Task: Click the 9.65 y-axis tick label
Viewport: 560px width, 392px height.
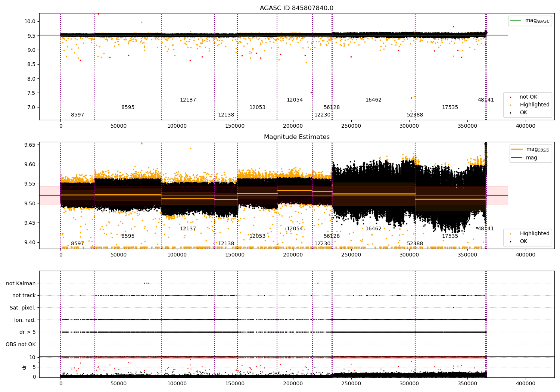Action: tap(30, 145)
